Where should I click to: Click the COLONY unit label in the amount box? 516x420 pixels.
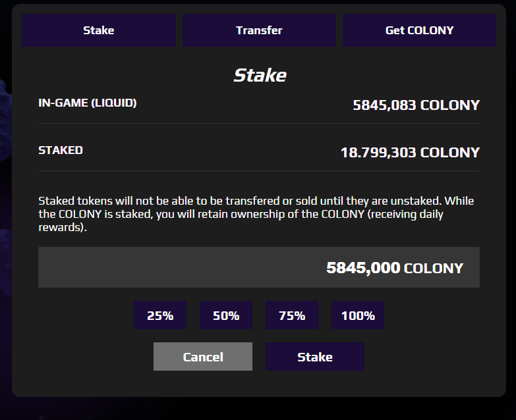pyautogui.click(x=434, y=268)
